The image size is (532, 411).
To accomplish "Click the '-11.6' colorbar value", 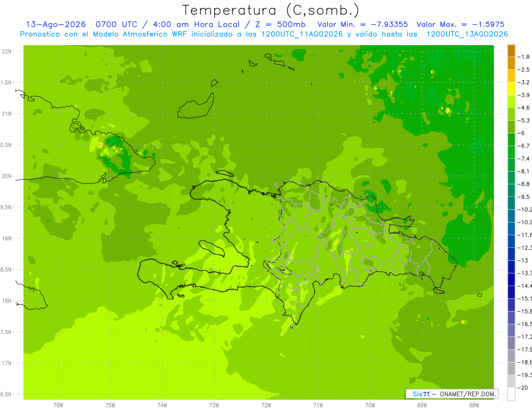I will [x=525, y=235].
